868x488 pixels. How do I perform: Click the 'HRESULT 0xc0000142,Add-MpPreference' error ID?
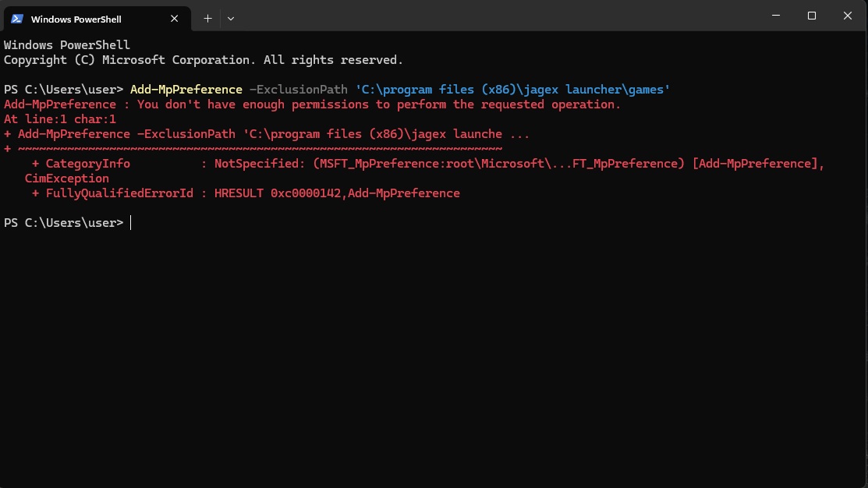[337, 193]
